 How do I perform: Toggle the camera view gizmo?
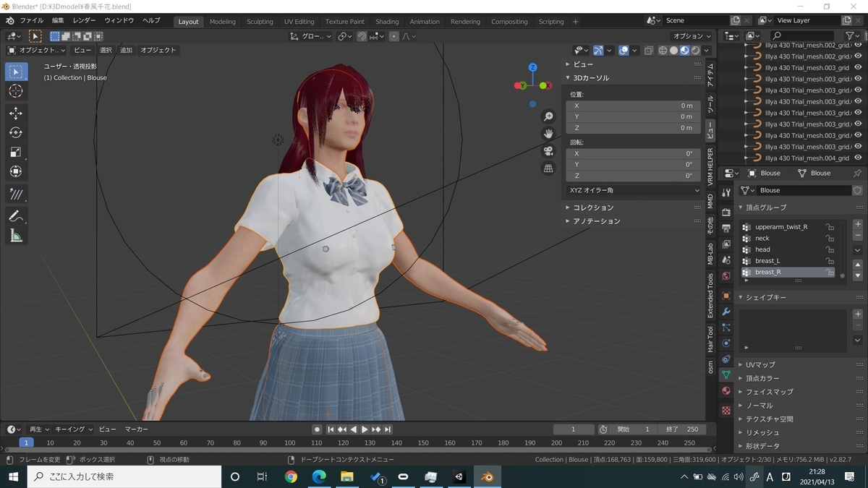click(548, 151)
